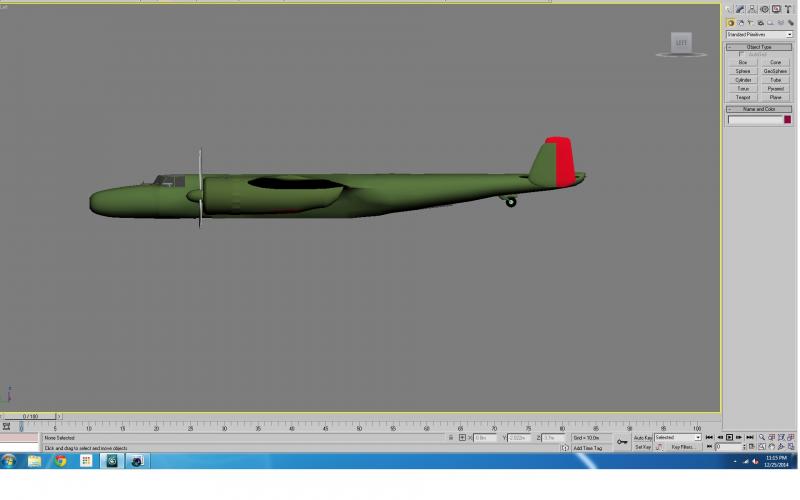The image size is (800, 500).
Task: Click the Sphere primitive button
Action: pos(742,71)
